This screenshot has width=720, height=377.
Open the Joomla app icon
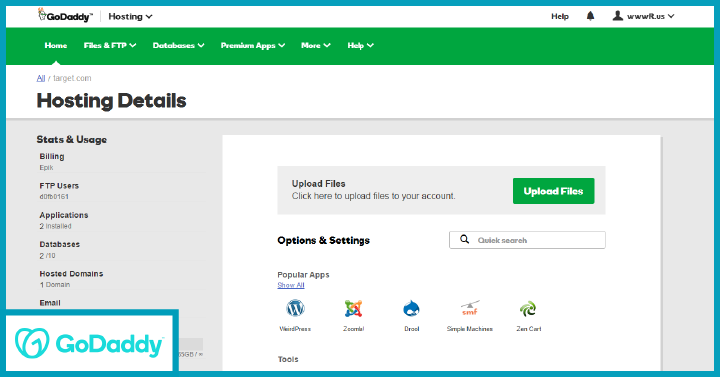pos(354,309)
